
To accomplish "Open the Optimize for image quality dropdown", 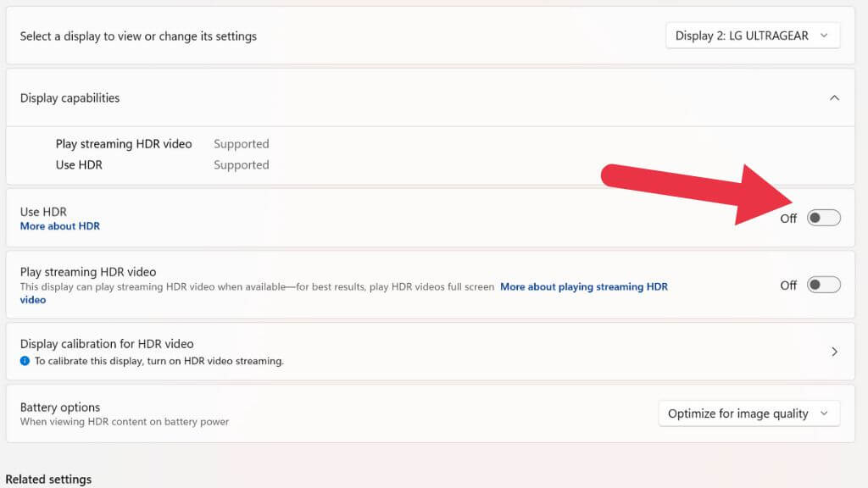I will pos(748,413).
